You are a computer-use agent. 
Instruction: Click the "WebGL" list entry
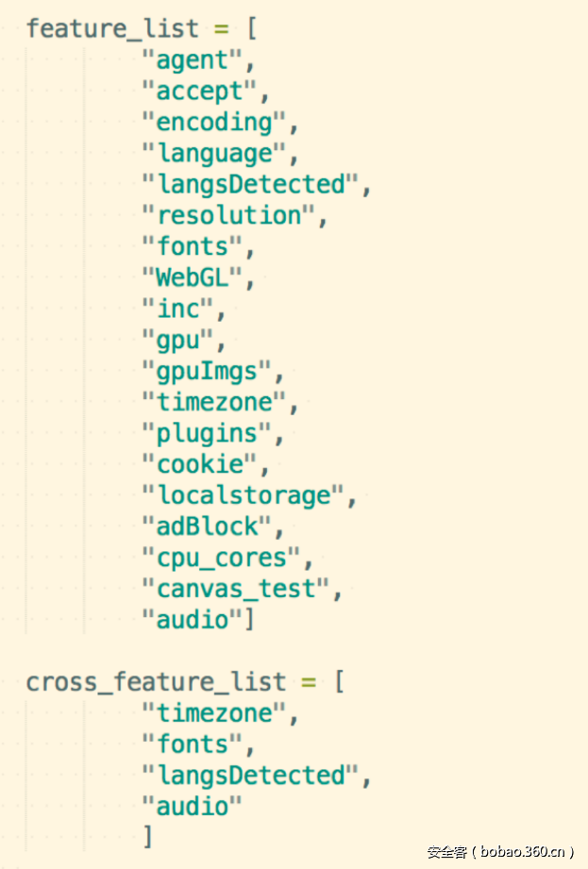tap(193, 277)
